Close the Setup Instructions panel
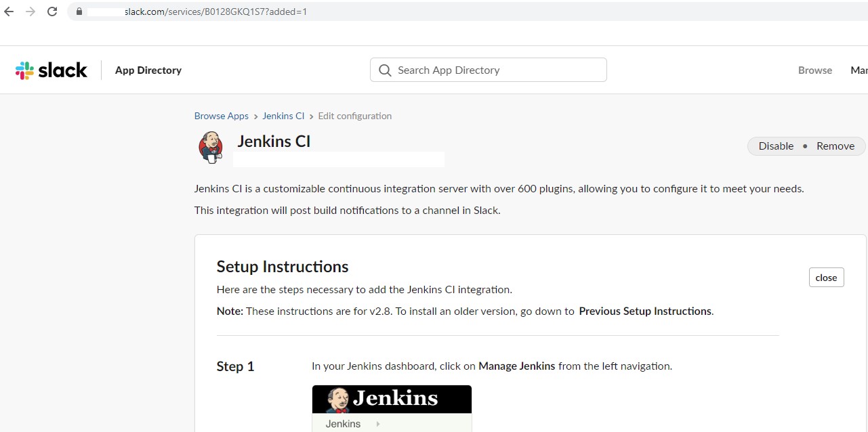Screen dimensions: 868x432 point(826,277)
